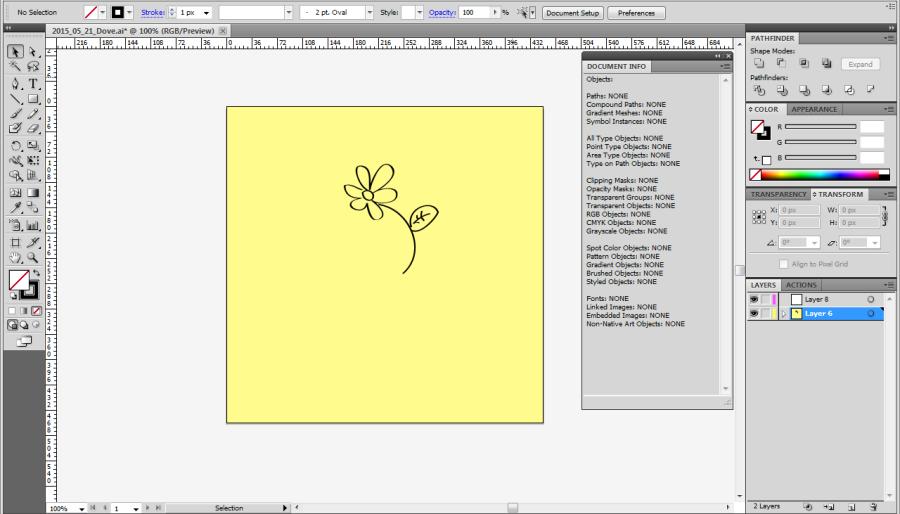Screen dimensions: 900x514
Task: Click the Stroke label link
Action: pos(153,12)
